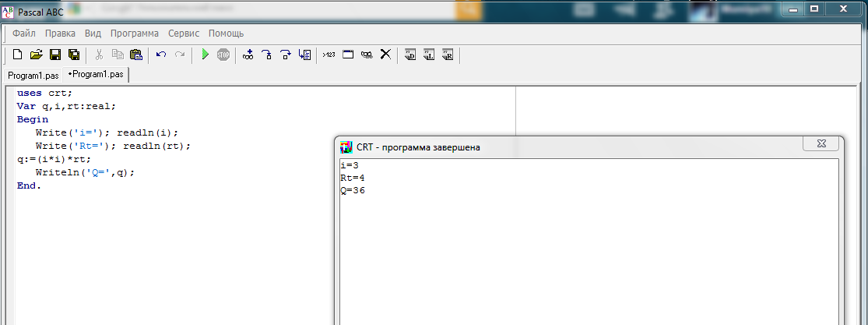The height and width of the screenshot is (325, 868).
Task: Click the STOP program icon
Action: pos(223,55)
